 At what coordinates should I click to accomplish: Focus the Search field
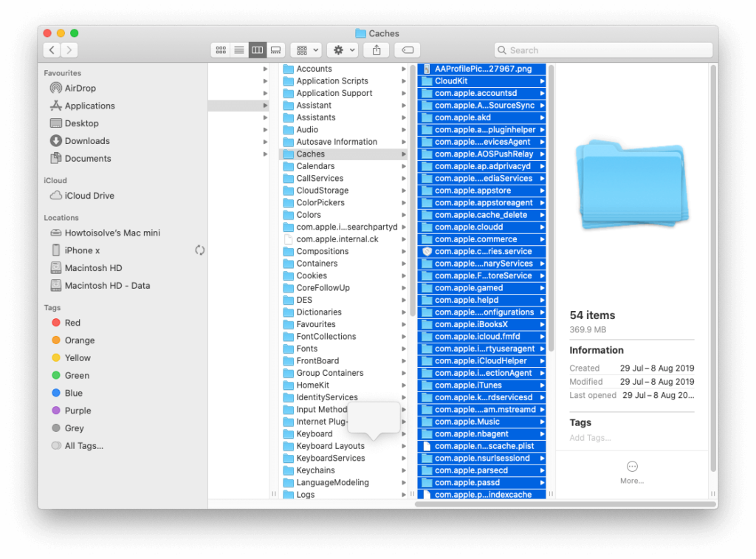(603, 49)
